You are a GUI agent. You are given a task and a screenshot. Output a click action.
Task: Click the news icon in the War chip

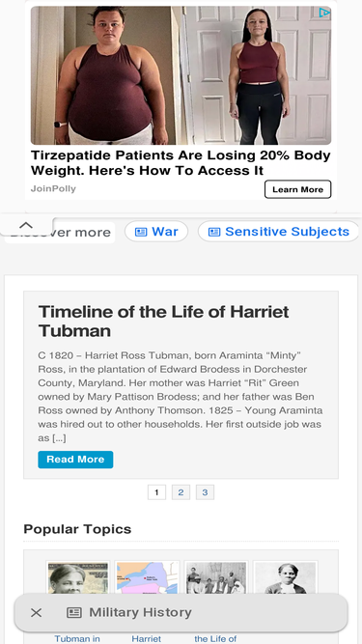(x=141, y=232)
